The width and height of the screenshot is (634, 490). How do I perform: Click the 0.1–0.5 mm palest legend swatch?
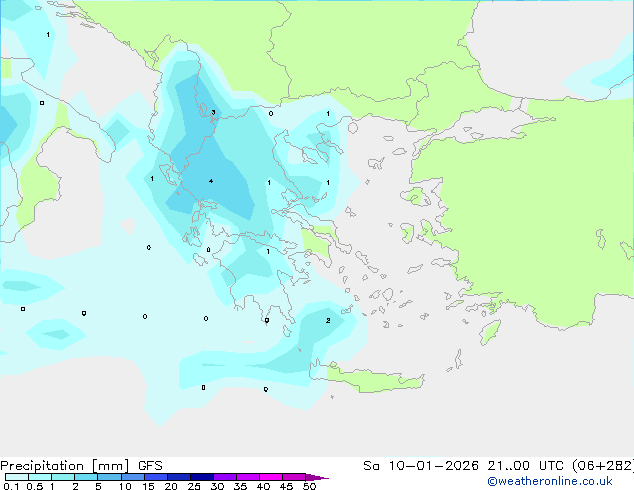[x=17, y=477]
